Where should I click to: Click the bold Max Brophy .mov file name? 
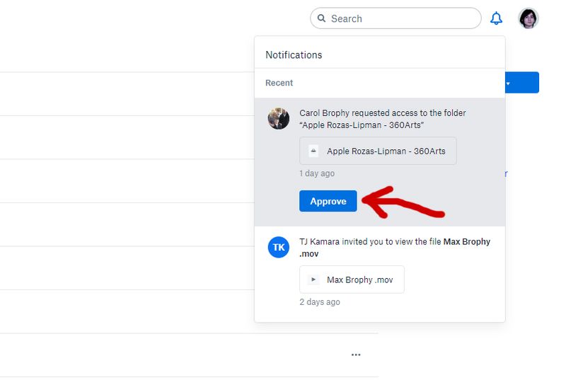pyautogui.click(x=466, y=242)
